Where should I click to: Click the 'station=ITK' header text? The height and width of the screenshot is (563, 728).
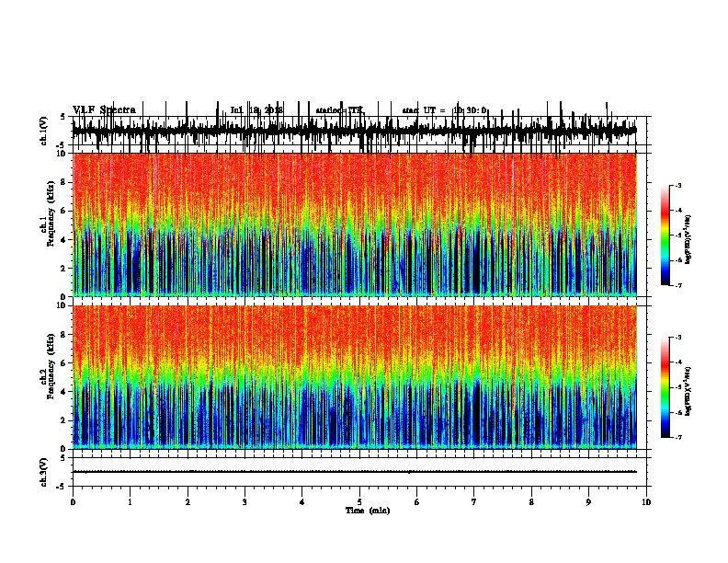pyautogui.click(x=339, y=110)
